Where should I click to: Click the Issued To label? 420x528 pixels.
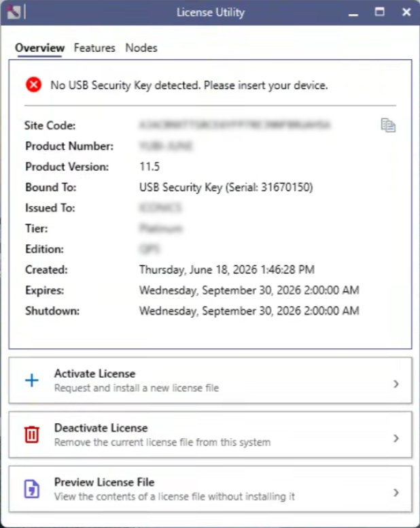pos(50,208)
